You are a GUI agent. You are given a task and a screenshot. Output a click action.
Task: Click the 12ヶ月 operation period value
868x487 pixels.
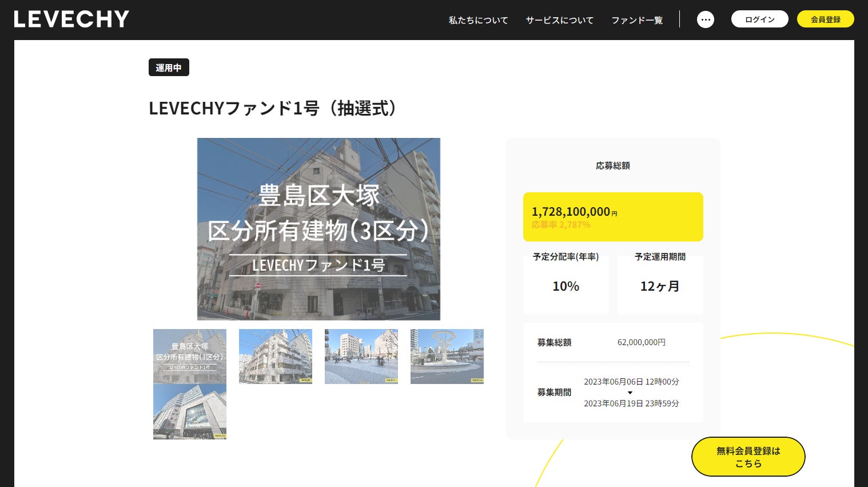click(x=660, y=286)
